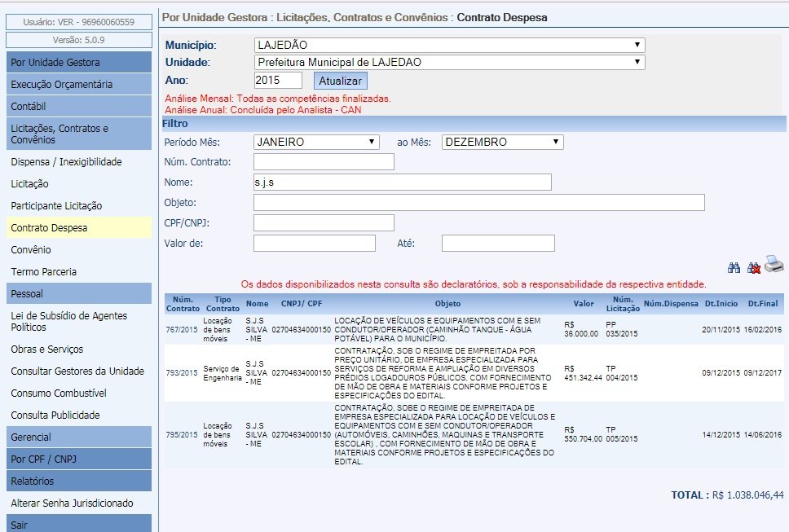Click the Núm. Contrato text field

324,161
